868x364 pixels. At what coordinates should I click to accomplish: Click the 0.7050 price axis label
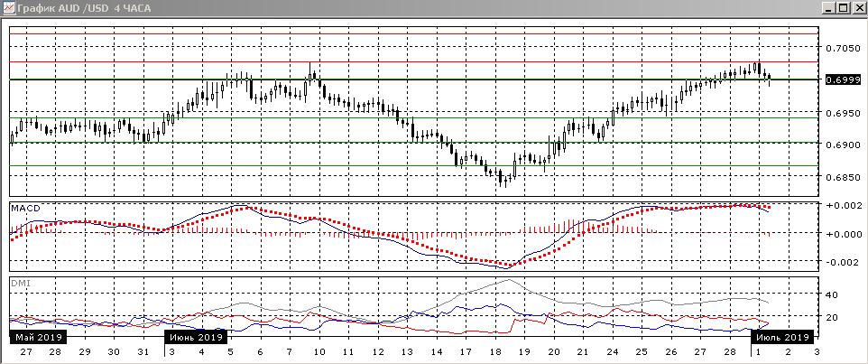coord(843,49)
